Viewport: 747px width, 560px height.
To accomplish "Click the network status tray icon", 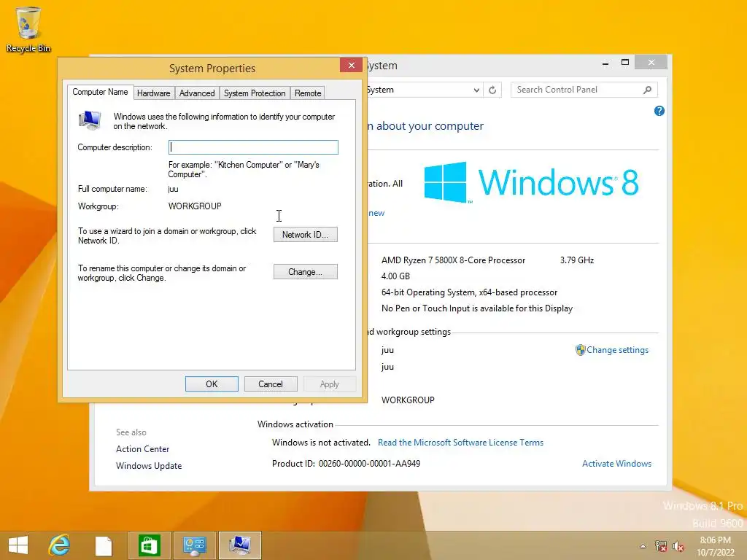I will [660, 546].
